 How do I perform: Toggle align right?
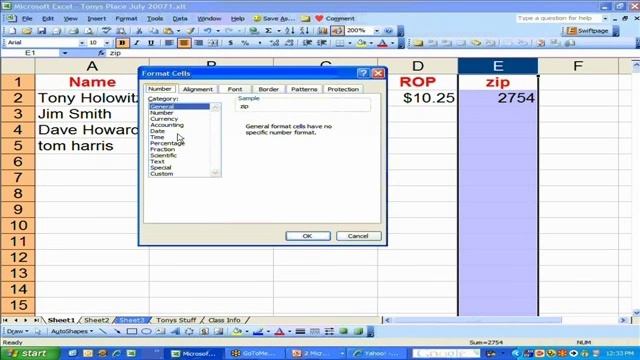point(198,43)
